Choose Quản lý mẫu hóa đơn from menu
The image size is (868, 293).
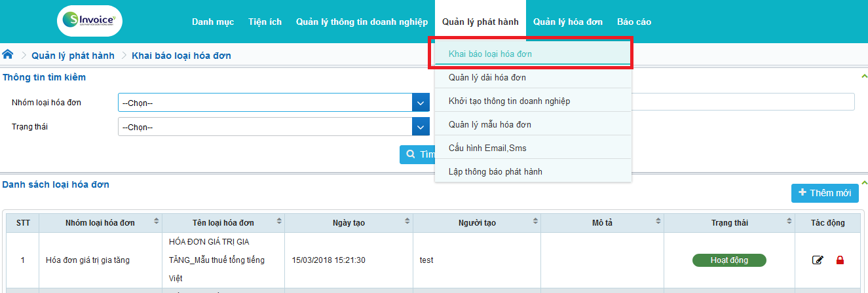tap(490, 124)
